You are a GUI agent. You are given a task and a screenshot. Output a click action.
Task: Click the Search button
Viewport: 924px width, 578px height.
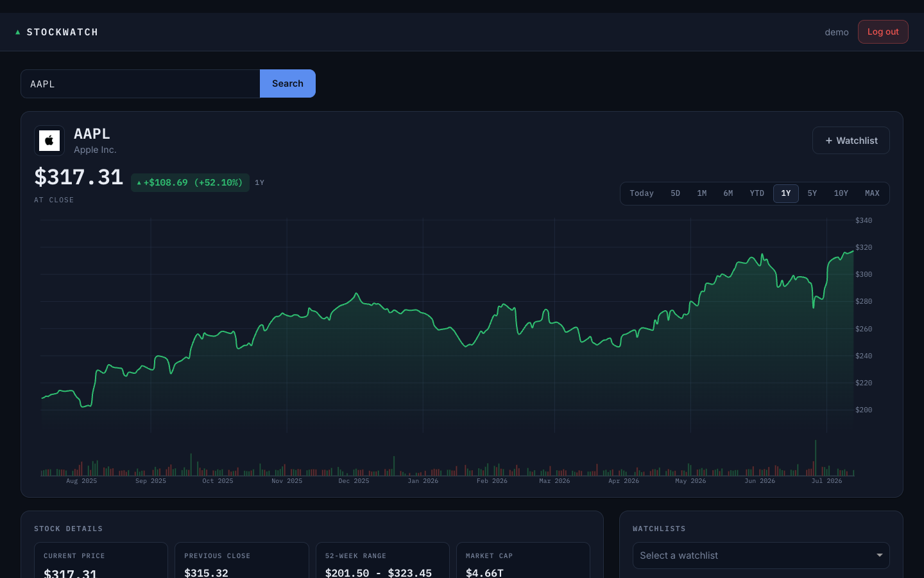(x=287, y=83)
